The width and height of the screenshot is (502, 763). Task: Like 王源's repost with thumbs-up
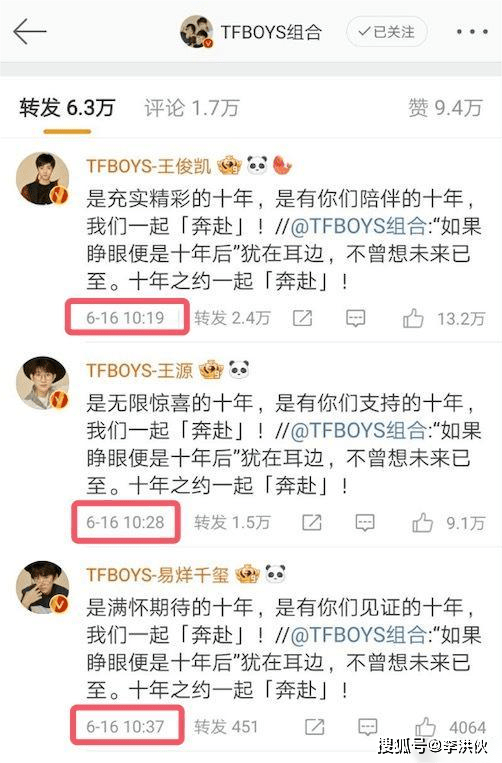click(x=422, y=523)
